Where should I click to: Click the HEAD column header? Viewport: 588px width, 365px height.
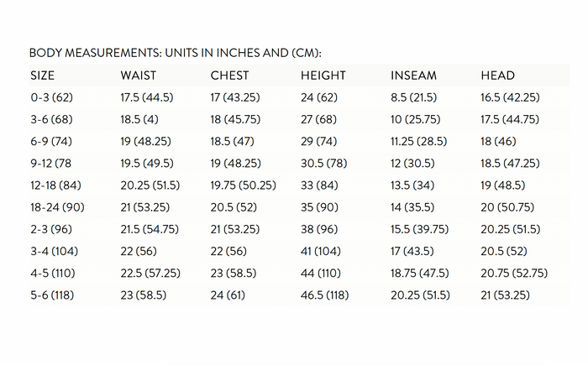497,76
